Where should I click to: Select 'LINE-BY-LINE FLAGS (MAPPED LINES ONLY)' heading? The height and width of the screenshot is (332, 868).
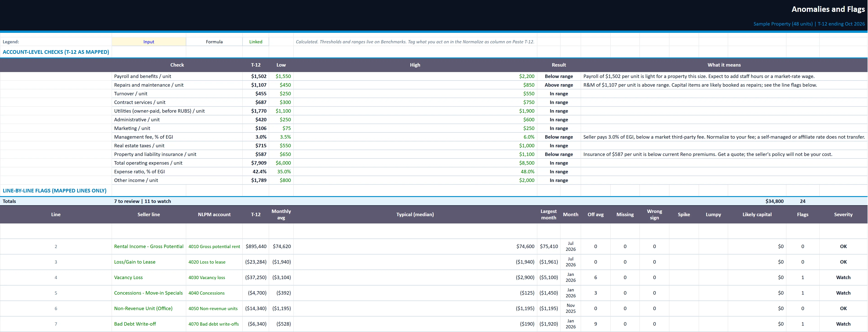pyautogui.click(x=55, y=191)
